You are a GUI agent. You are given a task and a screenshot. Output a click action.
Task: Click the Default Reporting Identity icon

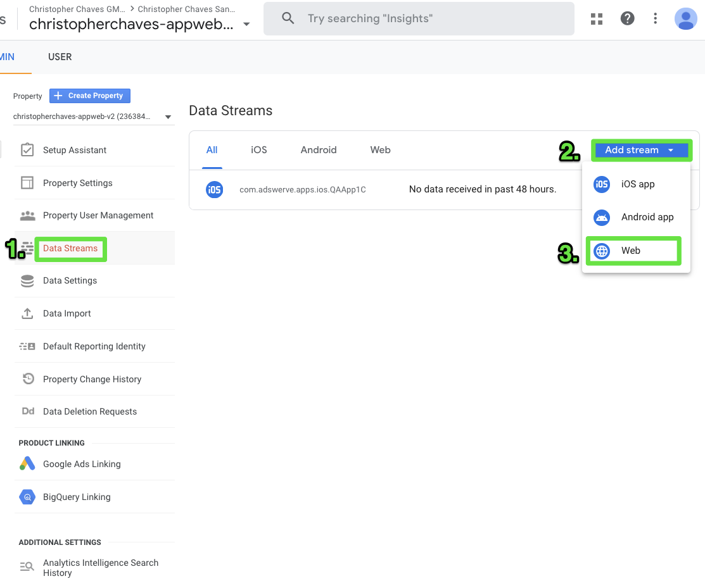(x=27, y=346)
